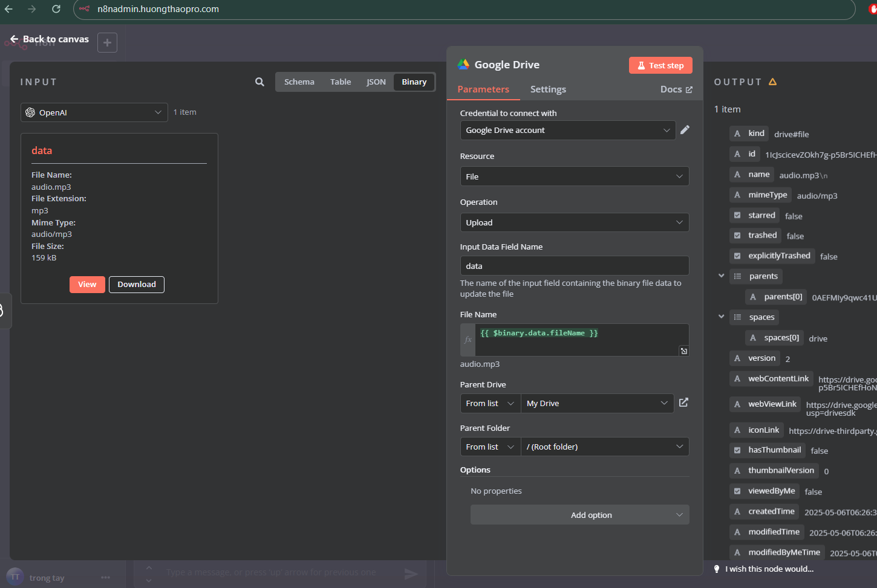Click the trong tay user avatar

pos(15,577)
